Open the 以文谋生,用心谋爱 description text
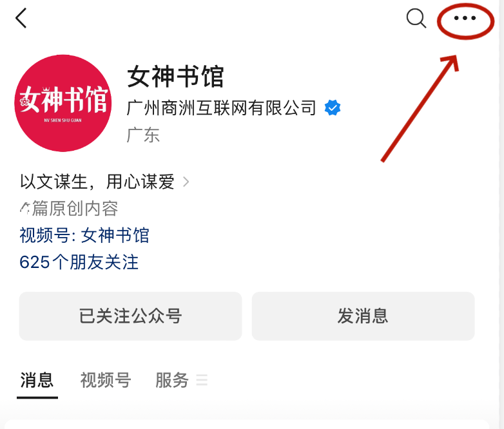 coord(97,182)
